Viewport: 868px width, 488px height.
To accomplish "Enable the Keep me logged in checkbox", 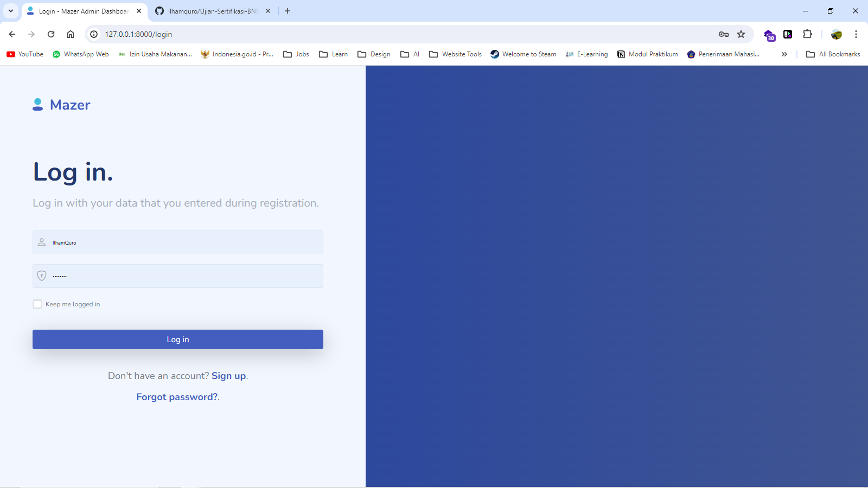I will (x=37, y=304).
